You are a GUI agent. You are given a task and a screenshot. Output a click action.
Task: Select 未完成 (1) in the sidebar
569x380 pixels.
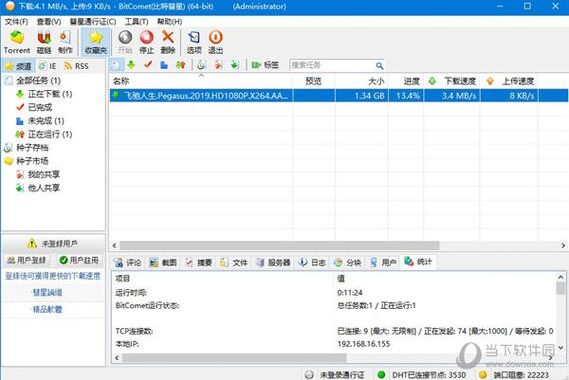click(x=46, y=120)
